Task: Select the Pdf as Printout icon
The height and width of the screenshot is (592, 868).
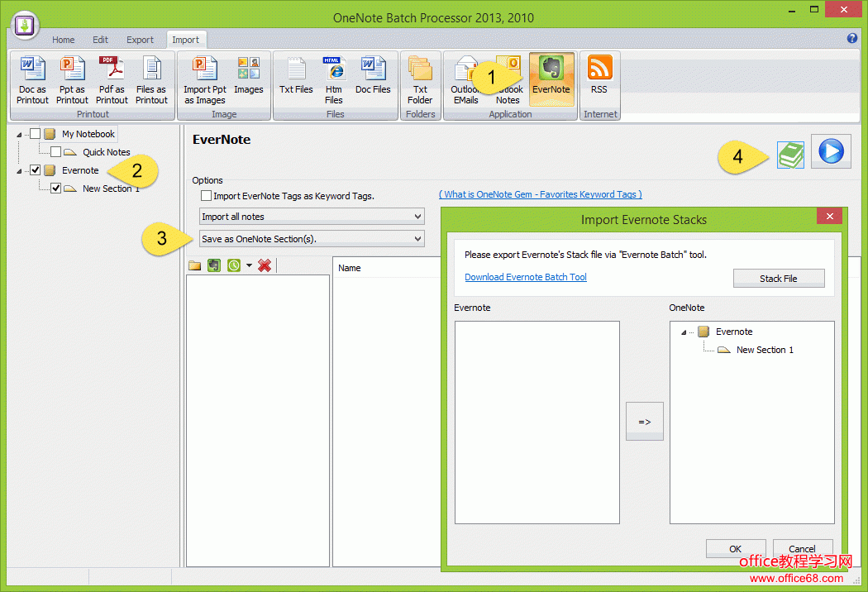Action: coord(112,79)
